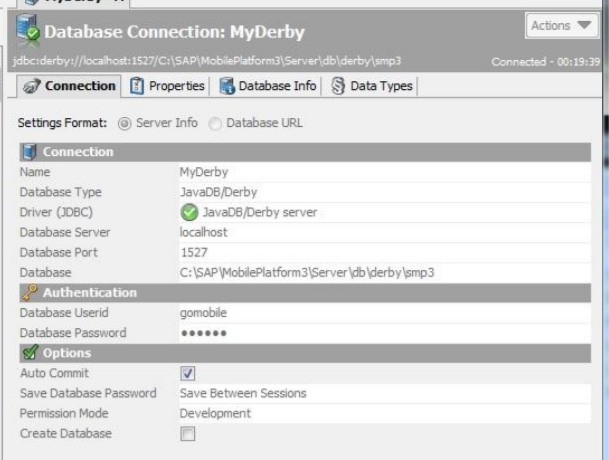Image resolution: width=609 pixels, height=460 pixels.
Task: Click the Authentication key icon
Action: 30,293
